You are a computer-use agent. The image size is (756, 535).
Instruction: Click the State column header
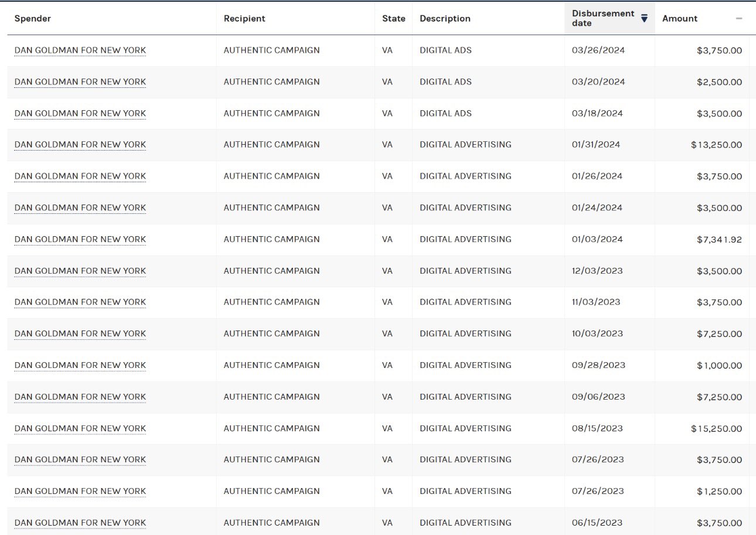(394, 19)
